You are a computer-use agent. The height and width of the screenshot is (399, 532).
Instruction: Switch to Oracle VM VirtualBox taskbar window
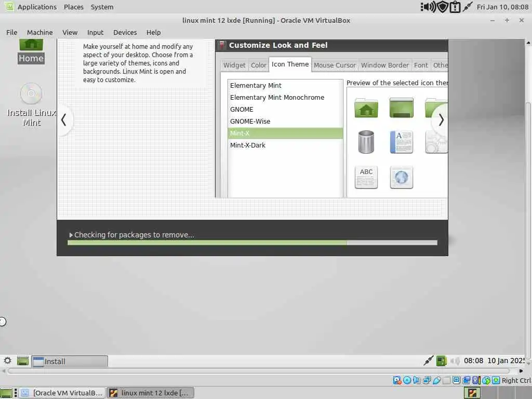[x=62, y=393]
